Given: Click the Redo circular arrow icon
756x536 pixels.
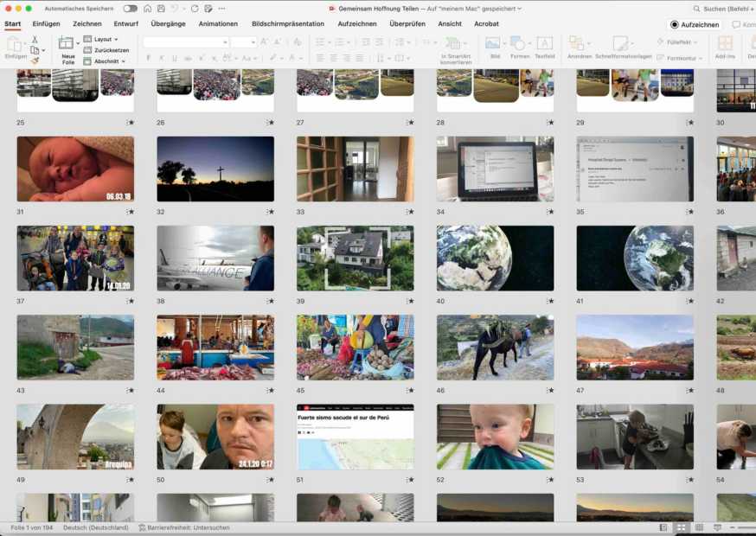Looking at the screenshot, I should [x=195, y=9].
